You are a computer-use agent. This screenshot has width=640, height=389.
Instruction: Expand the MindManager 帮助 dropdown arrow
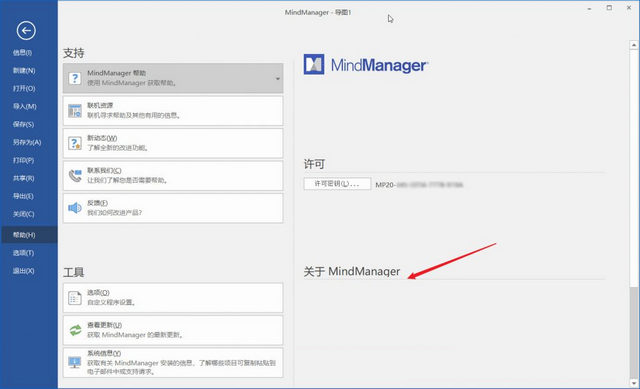coord(278,78)
